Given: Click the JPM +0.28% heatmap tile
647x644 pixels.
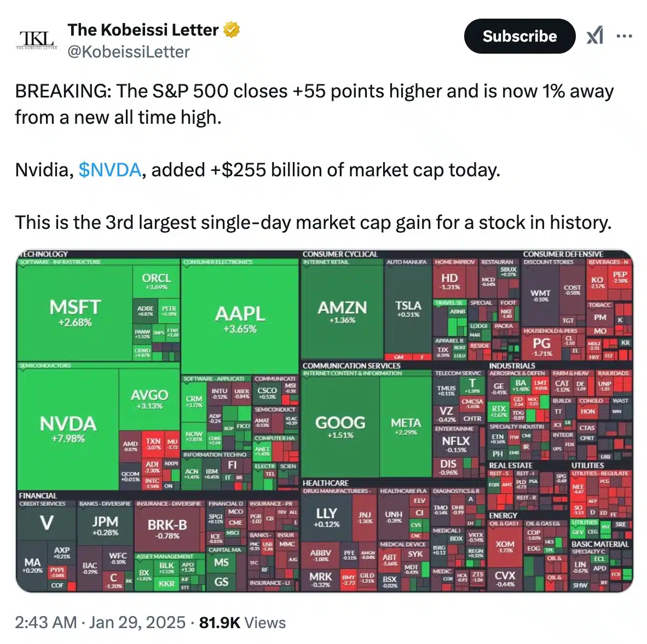Looking at the screenshot, I should [x=105, y=525].
